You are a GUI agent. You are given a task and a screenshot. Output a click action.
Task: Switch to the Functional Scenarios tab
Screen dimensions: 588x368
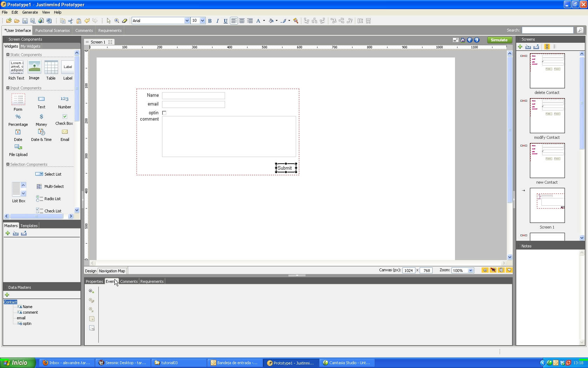point(52,30)
